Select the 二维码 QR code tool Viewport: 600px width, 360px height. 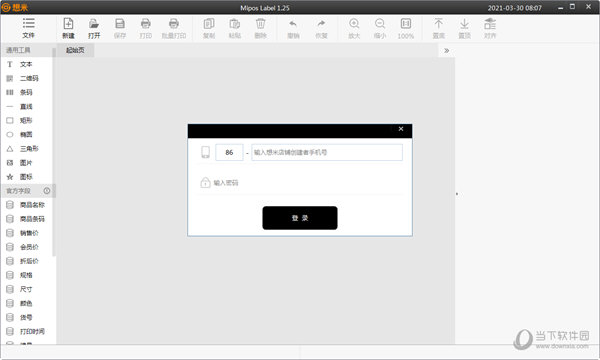[27, 78]
